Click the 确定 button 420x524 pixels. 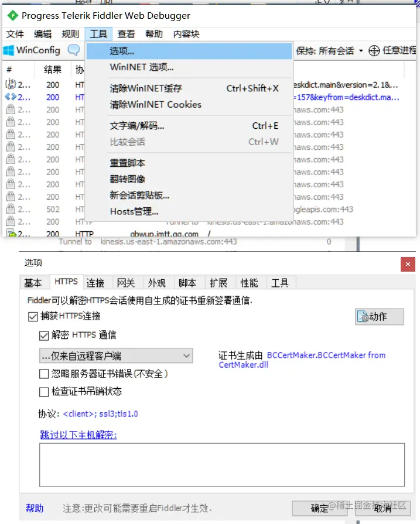click(x=319, y=508)
